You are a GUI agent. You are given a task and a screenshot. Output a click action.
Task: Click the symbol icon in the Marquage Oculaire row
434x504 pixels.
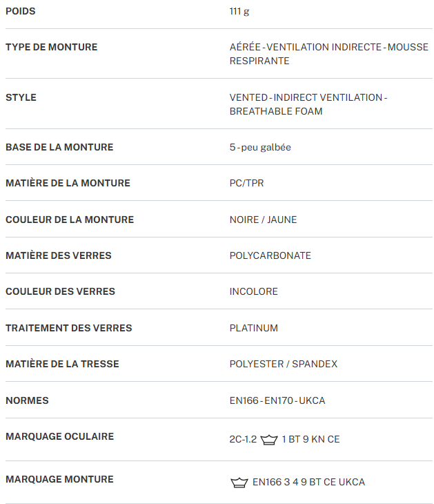pos(269,440)
